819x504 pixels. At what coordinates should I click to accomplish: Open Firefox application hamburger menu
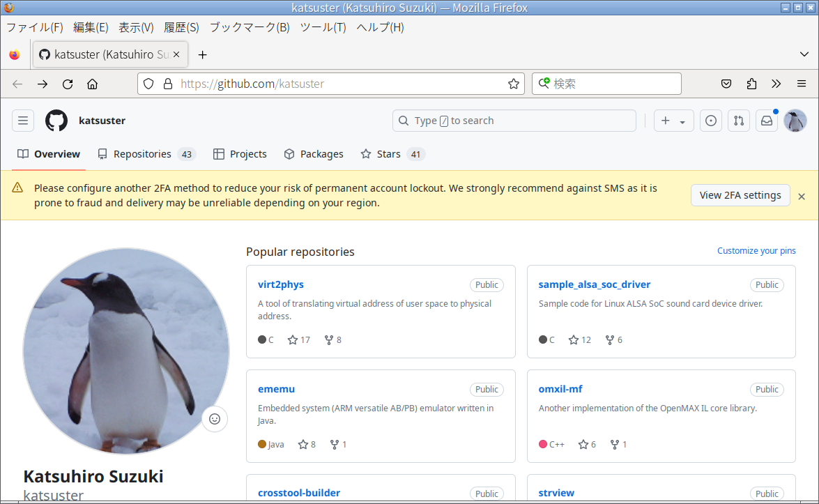(802, 84)
